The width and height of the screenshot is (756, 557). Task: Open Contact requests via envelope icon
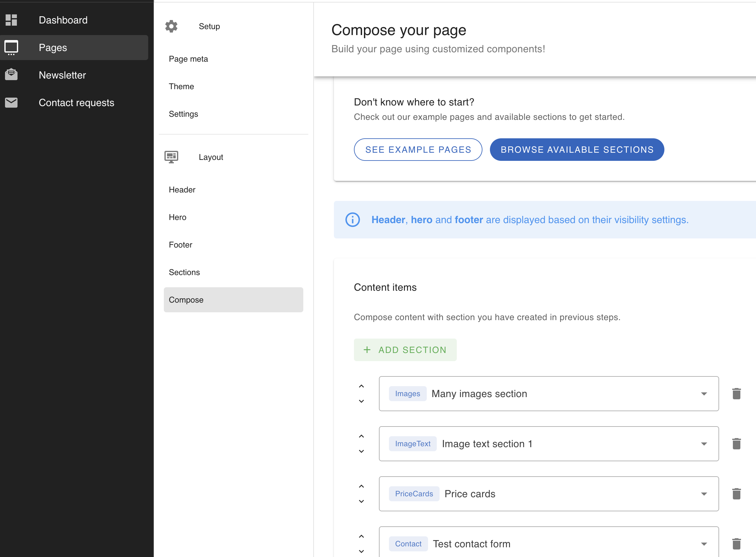pyautogui.click(x=11, y=103)
